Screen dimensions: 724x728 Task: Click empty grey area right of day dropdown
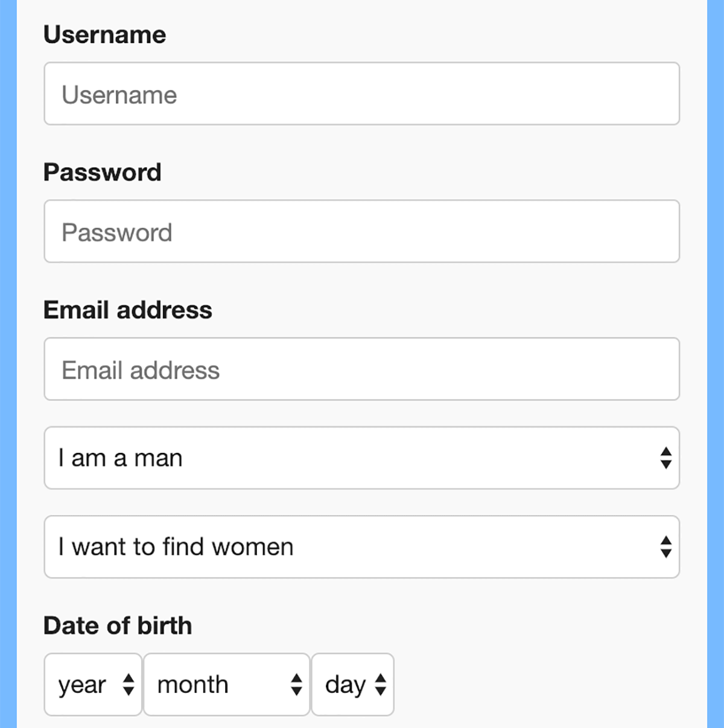[x=543, y=685]
